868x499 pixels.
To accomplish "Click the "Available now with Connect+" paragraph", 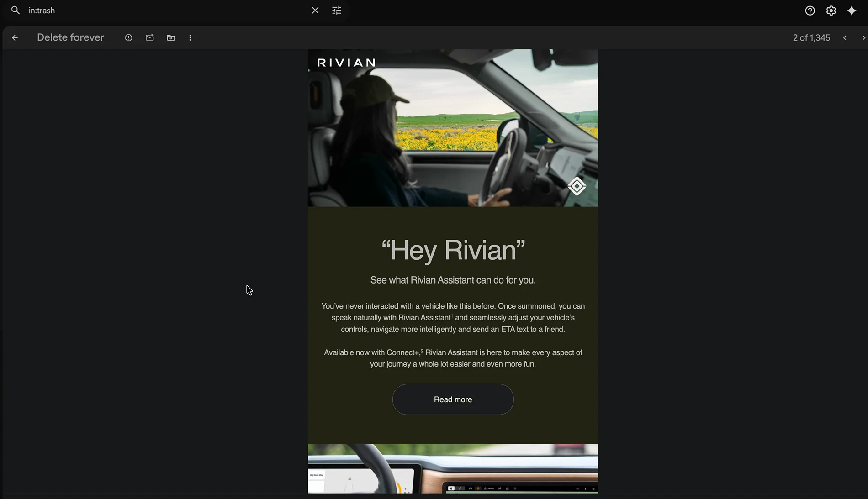I will 453,358.
